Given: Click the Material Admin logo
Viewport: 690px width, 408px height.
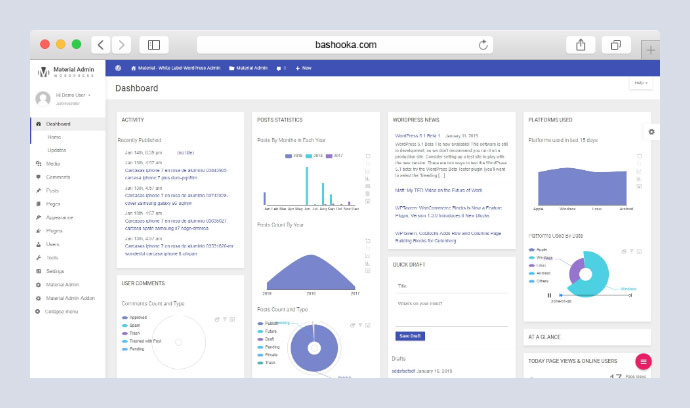Looking at the screenshot, I should coord(66,71).
